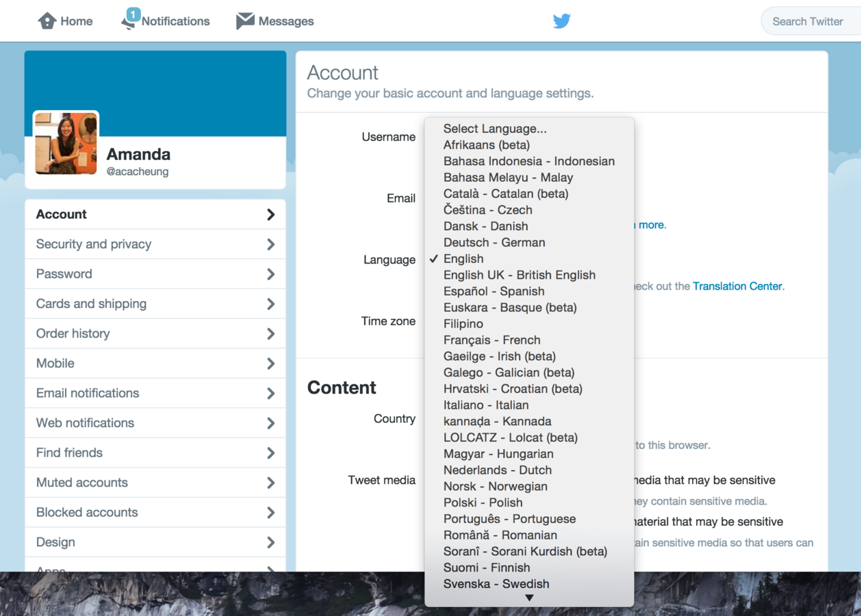
Task: Select Bahasa Melayu - Malay
Action: [529, 177]
